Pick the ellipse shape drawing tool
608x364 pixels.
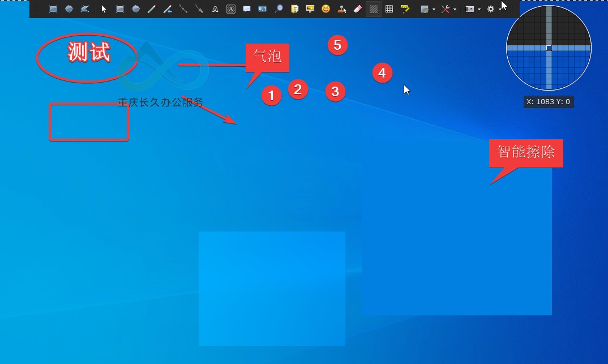[136, 9]
